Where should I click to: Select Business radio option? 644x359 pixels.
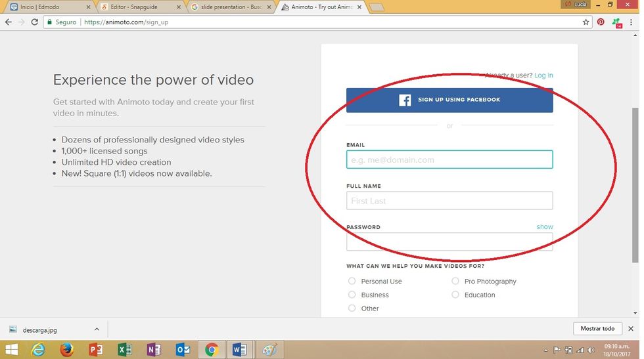(x=352, y=295)
